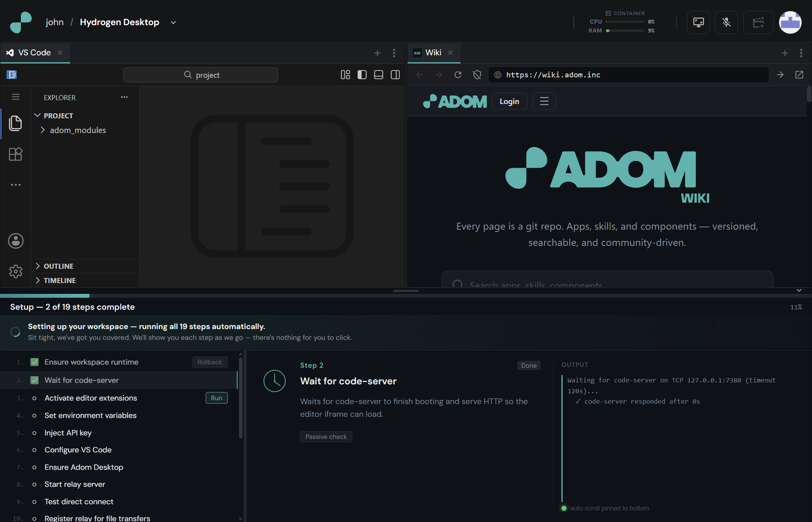812x522 pixels.
Task: Open the VS Code pane more options menu
Action: tap(394, 53)
